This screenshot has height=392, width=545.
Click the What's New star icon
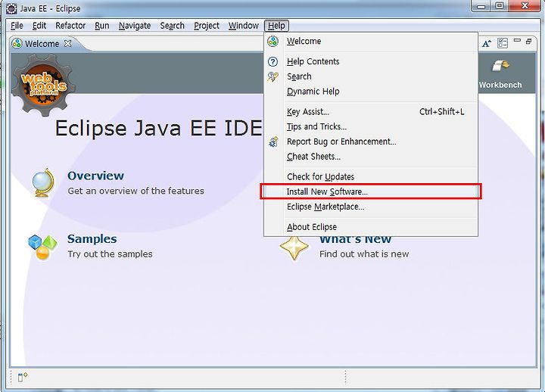(294, 247)
